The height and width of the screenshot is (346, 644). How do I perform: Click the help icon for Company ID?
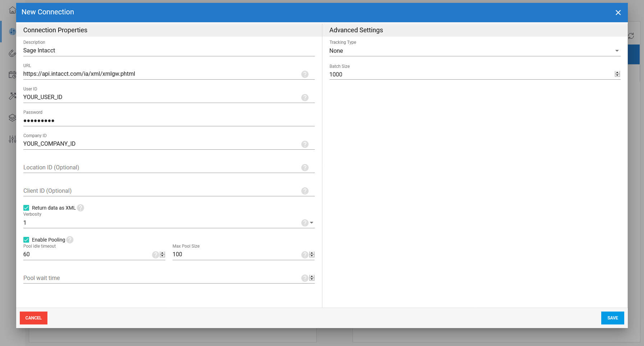[305, 144]
